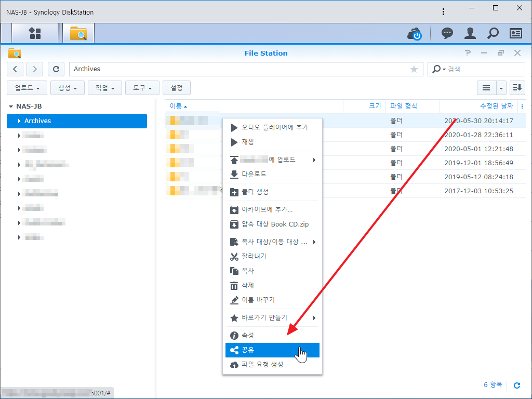
Task: Choose 다운로드 from the context menu
Action: [x=254, y=174]
